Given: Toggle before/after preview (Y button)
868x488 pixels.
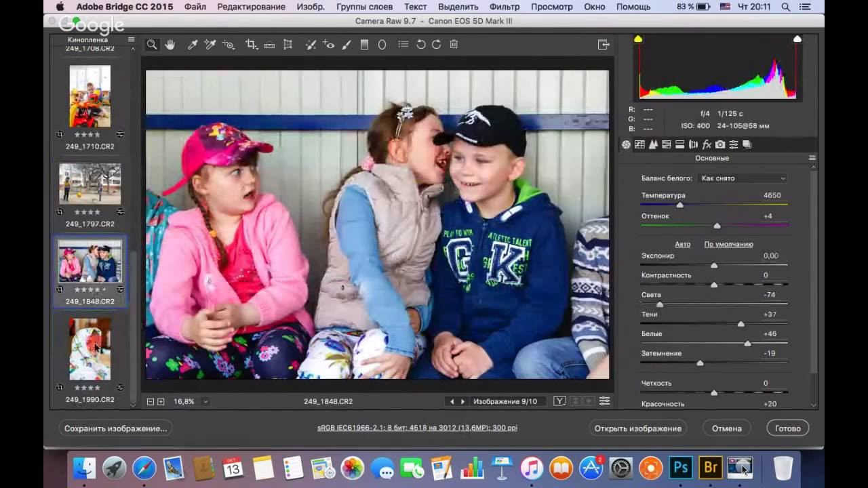Looking at the screenshot, I should (559, 401).
